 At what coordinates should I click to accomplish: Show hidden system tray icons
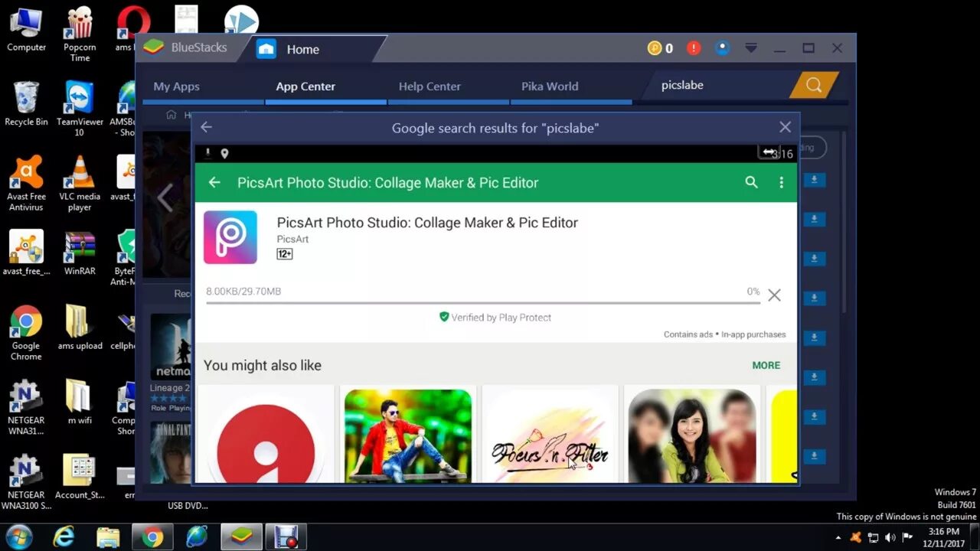838,537
